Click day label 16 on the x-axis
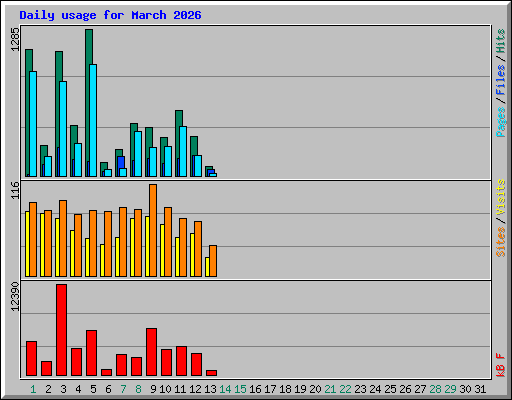512x400 pixels. click(255, 389)
